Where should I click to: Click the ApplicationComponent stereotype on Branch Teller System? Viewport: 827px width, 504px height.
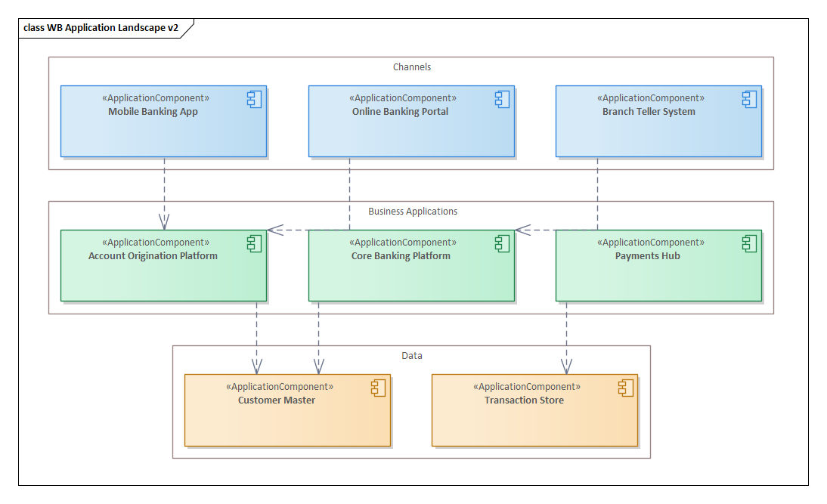[x=651, y=98]
